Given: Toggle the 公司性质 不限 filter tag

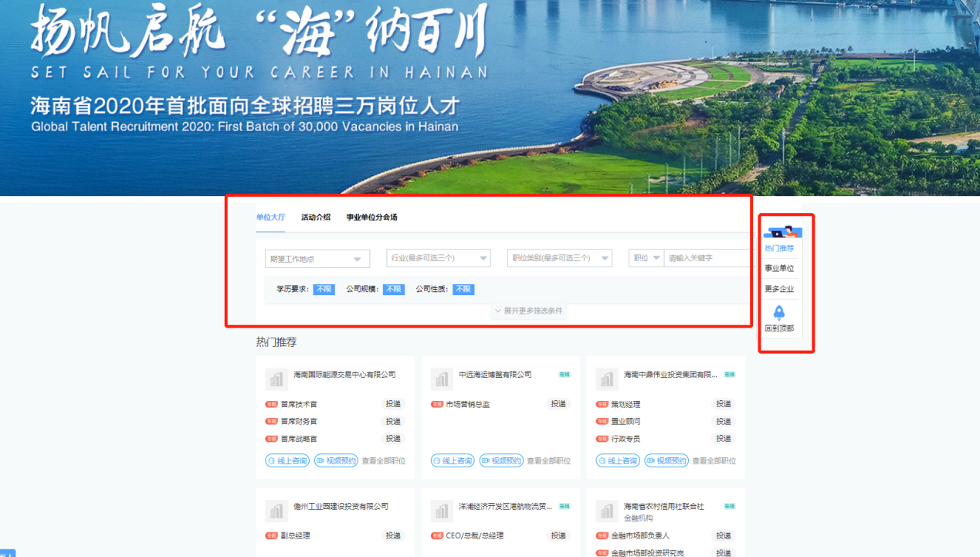Looking at the screenshot, I should pos(463,289).
